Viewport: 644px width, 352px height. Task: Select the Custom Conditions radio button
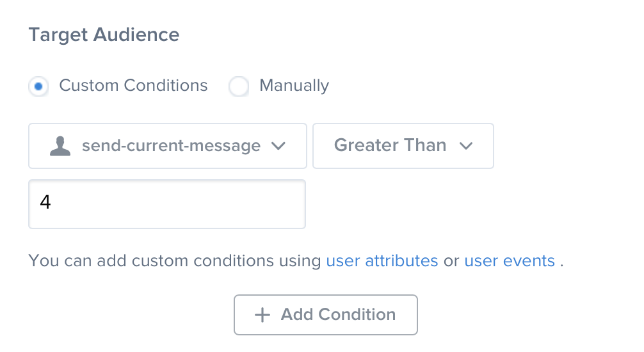click(x=39, y=86)
